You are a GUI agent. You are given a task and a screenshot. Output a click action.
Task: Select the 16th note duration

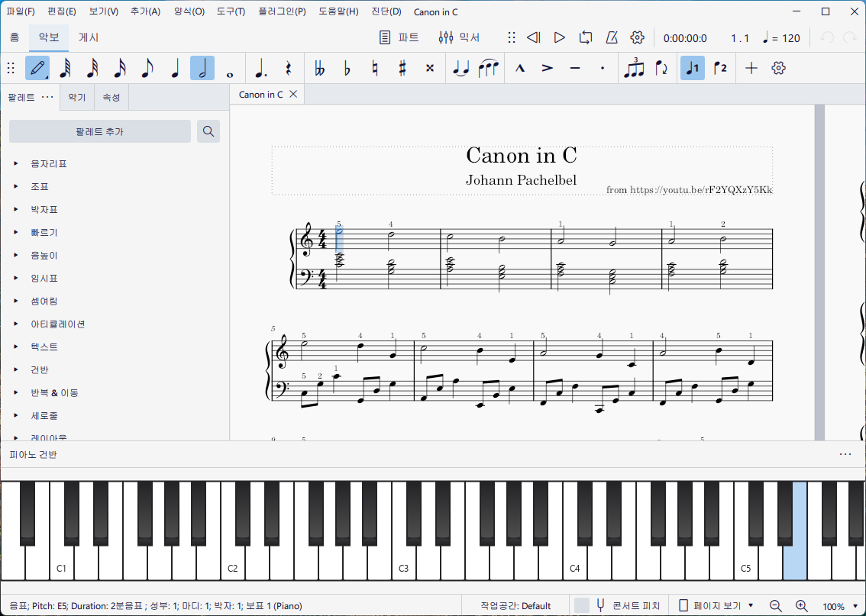(119, 69)
